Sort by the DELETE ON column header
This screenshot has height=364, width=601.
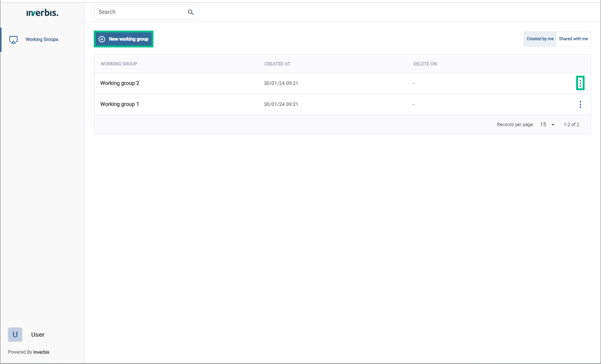[425, 64]
